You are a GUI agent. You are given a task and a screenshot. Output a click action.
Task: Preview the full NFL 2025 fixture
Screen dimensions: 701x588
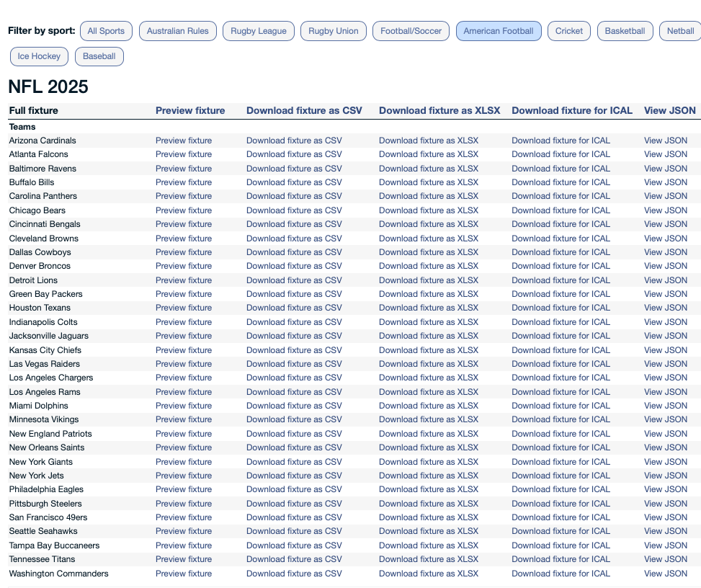point(190,110)
